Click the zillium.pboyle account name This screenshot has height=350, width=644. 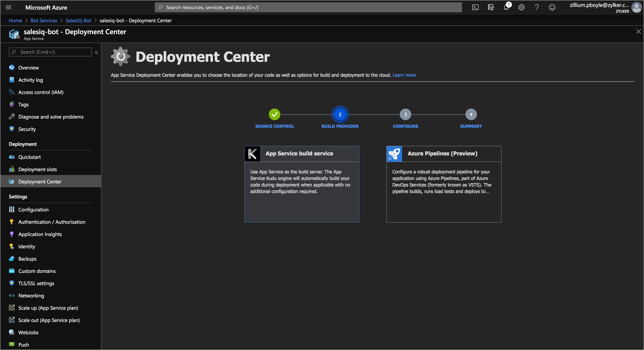point(599,5)
